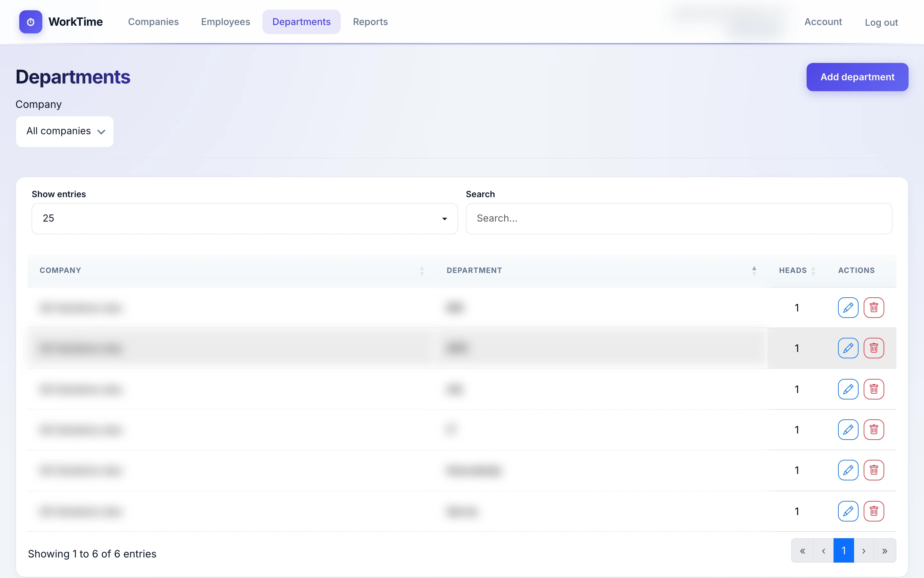
Task: Select the Departments tab
Action: click(301, 22)
